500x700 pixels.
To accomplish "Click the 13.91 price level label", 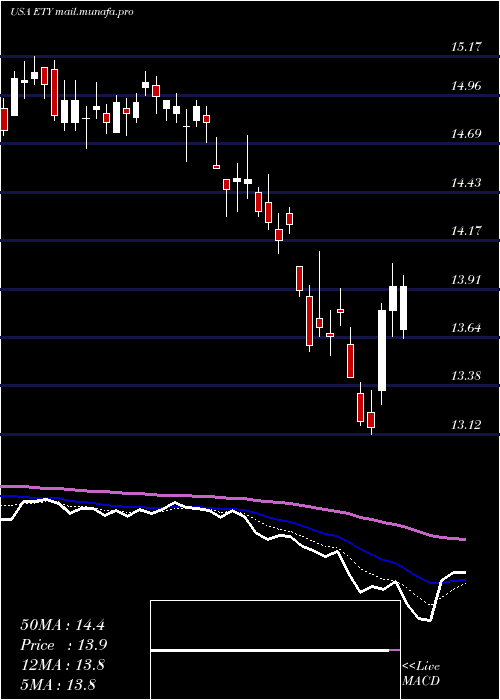I will pyautogui.click(x=466, y=280).
